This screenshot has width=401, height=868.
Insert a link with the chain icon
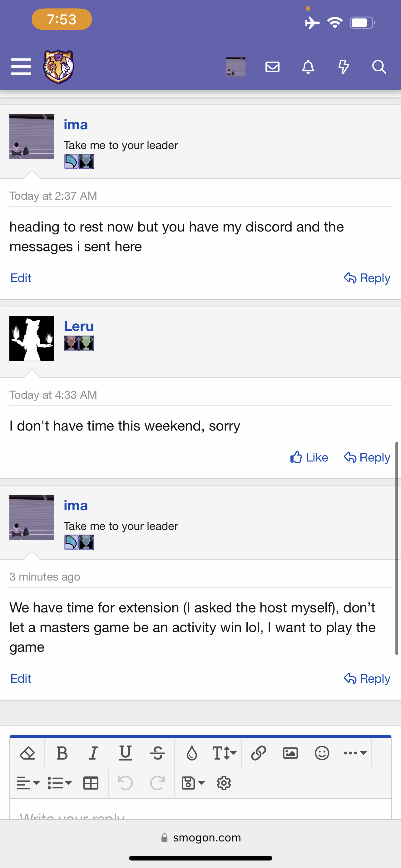click(259, 753)
